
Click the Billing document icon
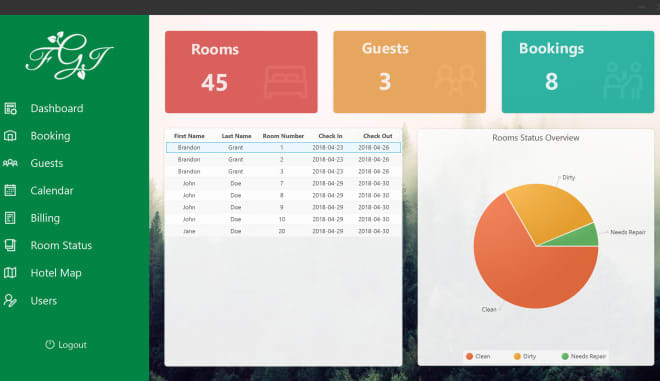10,218
